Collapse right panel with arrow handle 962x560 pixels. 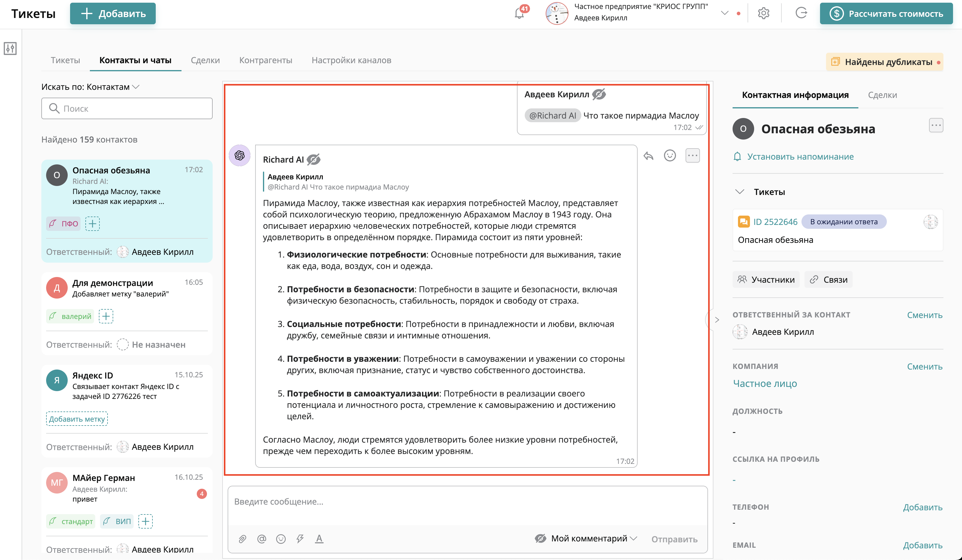[716, 320]
